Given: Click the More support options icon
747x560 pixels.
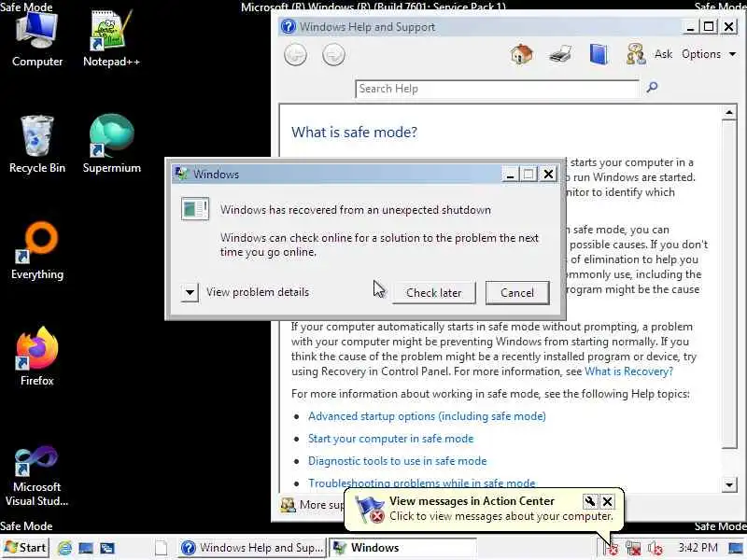Looking at the screenshot, I should pyautogui.click(x=288, y=505).
